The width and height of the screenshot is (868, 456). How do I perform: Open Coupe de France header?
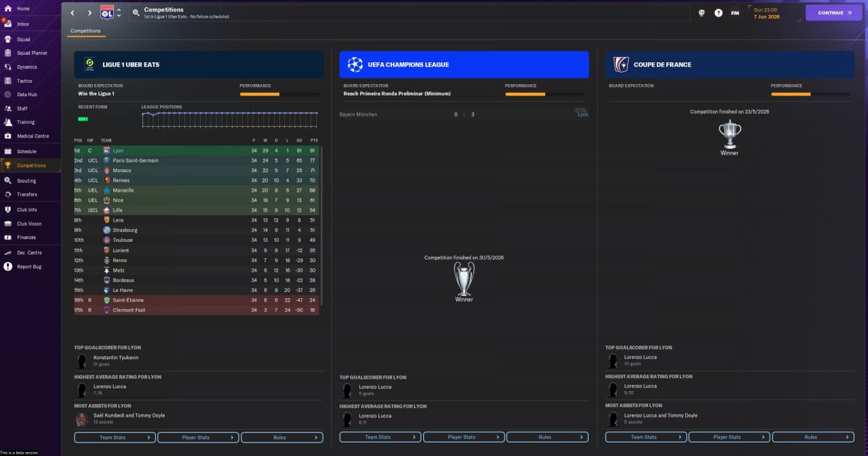pos(730,64)
